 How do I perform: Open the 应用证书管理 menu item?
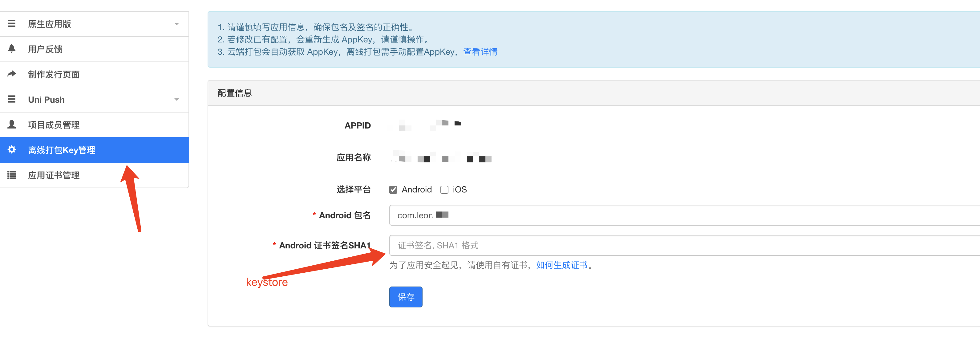54,175
